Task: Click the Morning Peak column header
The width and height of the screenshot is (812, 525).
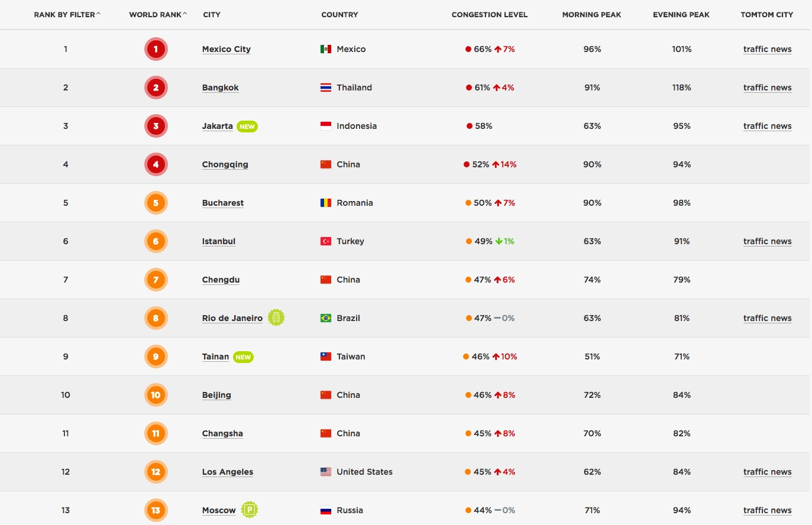Action: click(x=591, y=15)
